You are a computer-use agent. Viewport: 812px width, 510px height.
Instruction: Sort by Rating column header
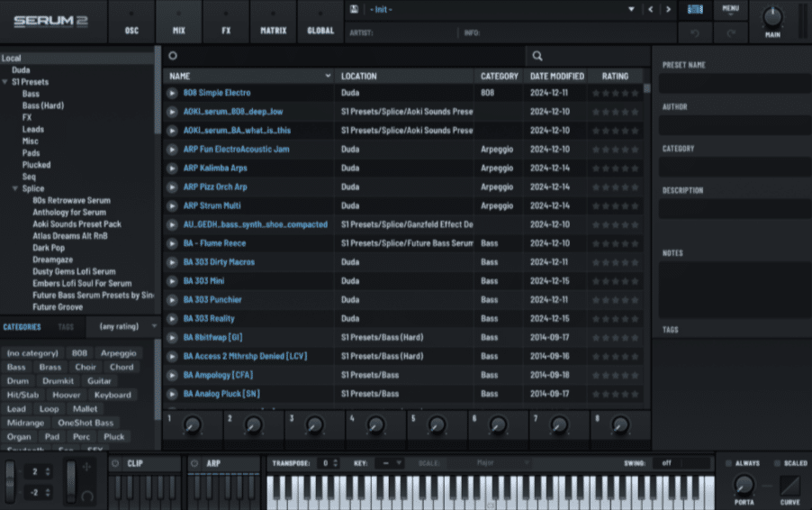(615, 77)
